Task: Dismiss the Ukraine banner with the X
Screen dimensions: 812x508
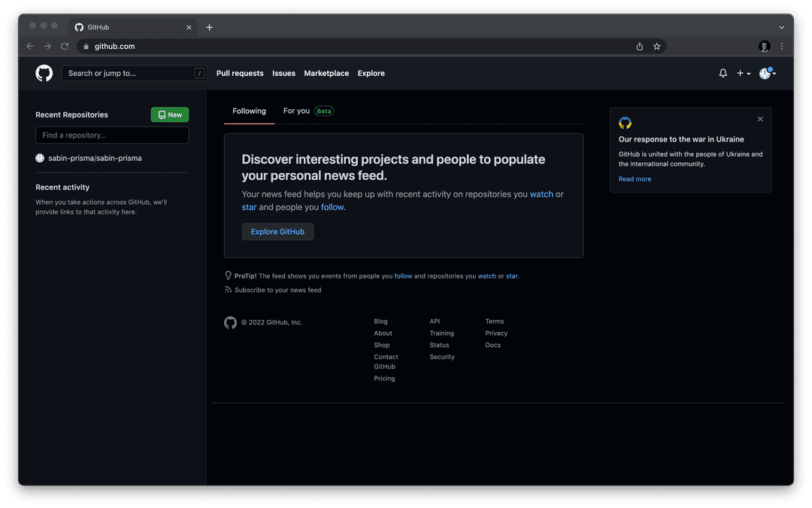Action: 760,119
